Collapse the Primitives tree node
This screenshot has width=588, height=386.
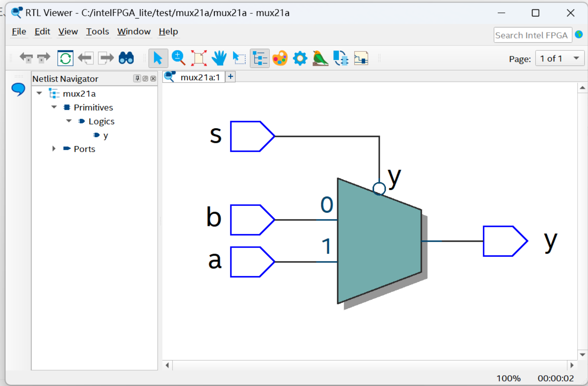pos(54,107)
